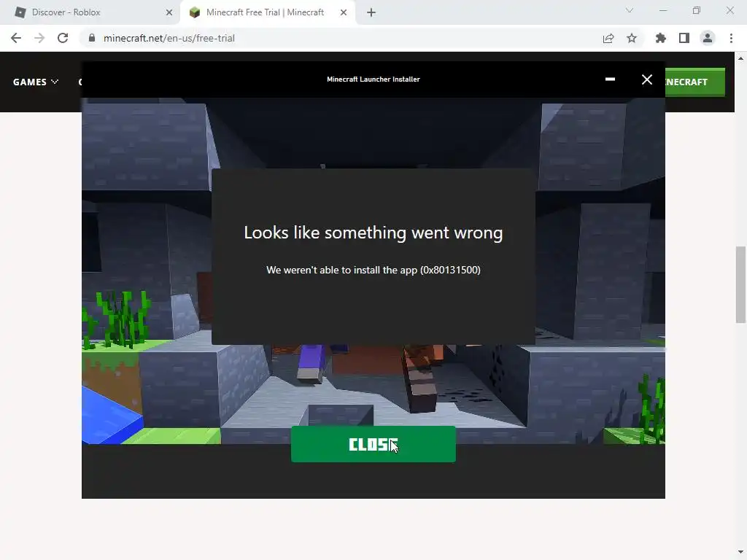Restore down the Chrome browser window
The image size is (747, 560).
[697, 10]
